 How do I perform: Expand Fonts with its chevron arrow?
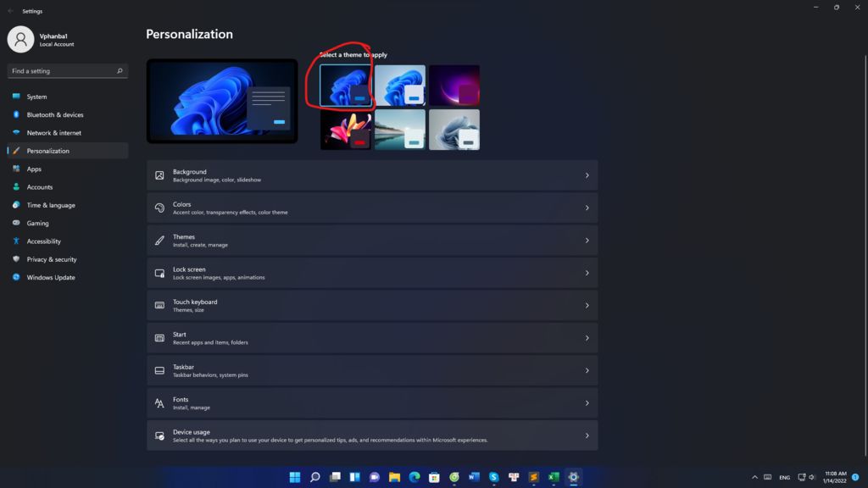pyautogui.click(x=587, y=402)
